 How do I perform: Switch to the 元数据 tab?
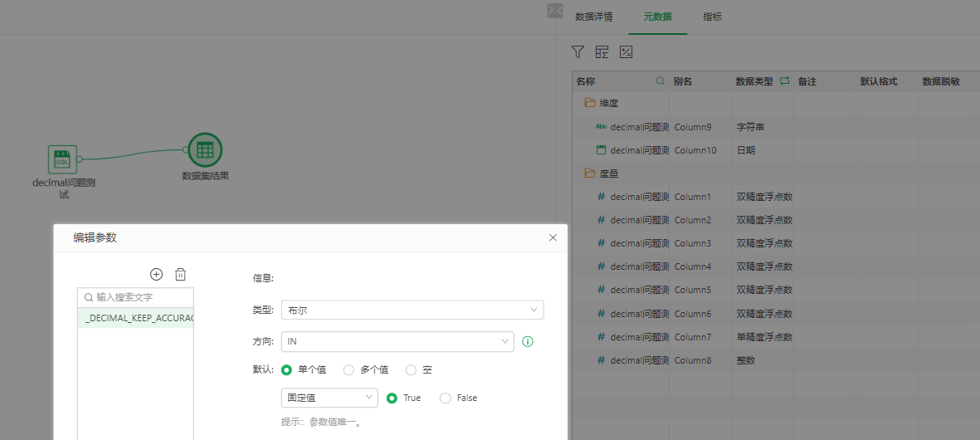pos(657,17)
